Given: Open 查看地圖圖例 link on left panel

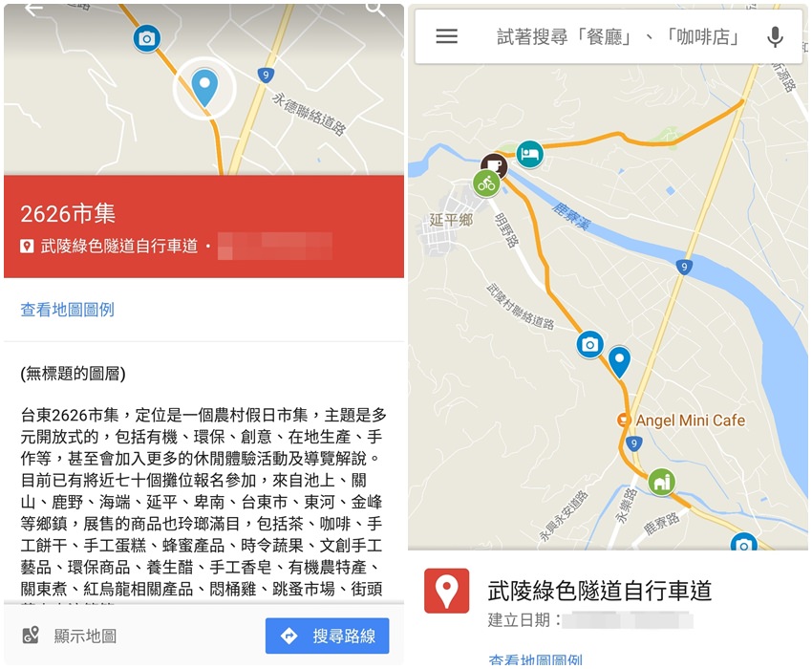Looking at the screenshot, I should coord(67,310).
